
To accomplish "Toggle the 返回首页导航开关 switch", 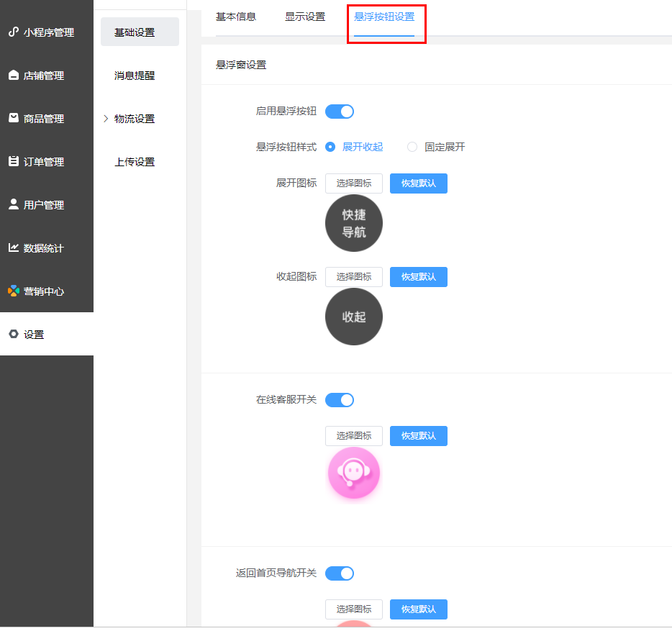I will coord(340,573).
